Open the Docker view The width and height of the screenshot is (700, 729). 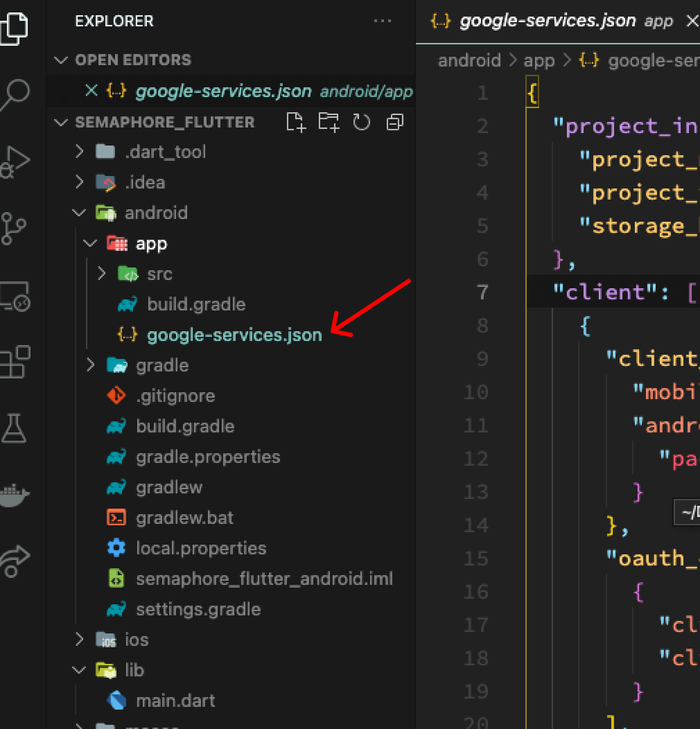tap(14, 495)
